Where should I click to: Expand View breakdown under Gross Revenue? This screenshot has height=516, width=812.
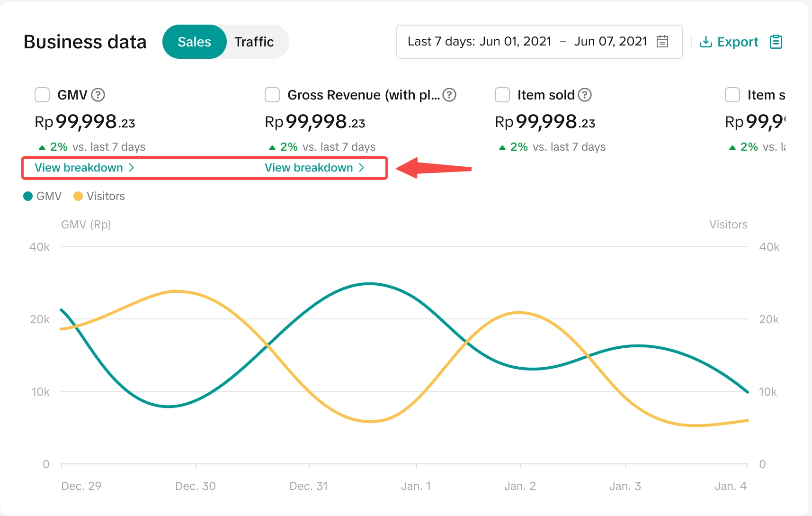[314, 168]
